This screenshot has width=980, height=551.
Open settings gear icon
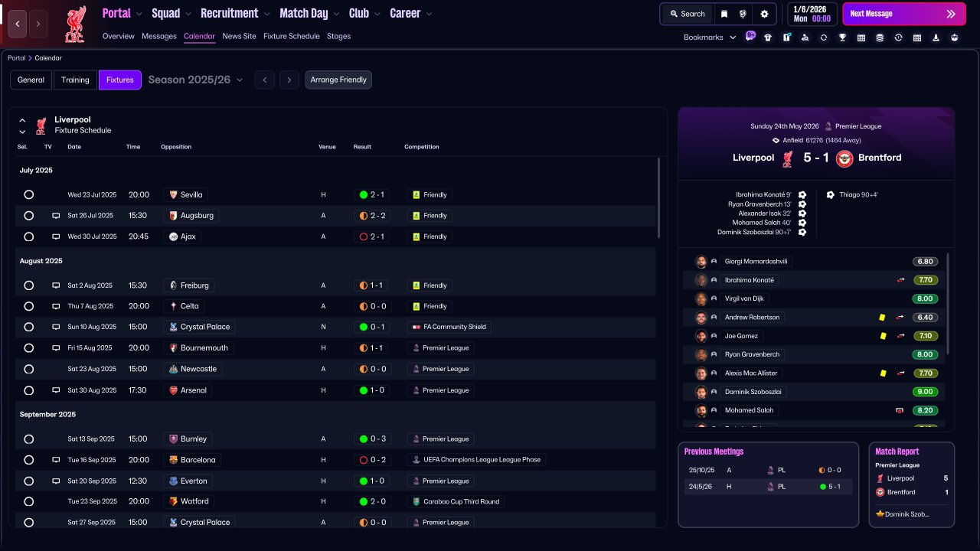(x=764, y=14)
